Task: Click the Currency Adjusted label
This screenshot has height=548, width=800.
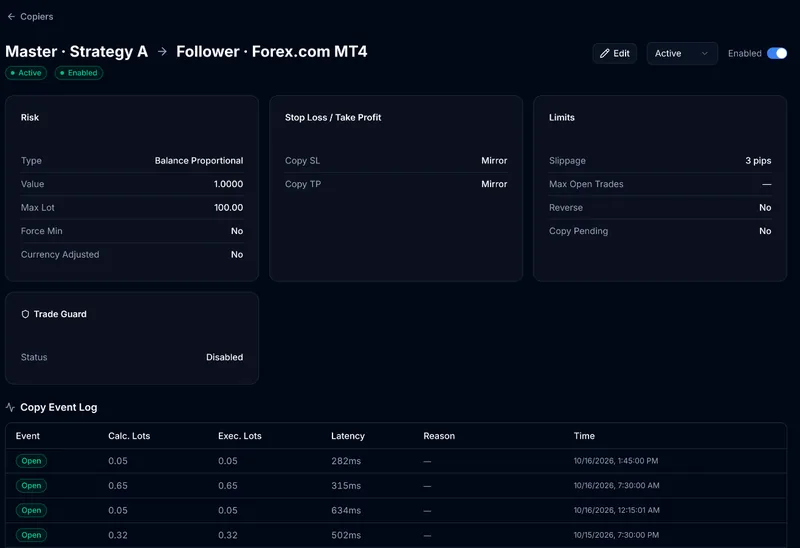Action: (60, 254)
